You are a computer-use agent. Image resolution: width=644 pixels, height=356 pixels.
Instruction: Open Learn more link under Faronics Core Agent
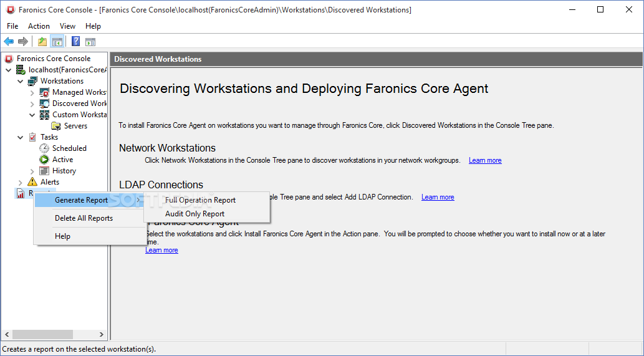[161, 250]
